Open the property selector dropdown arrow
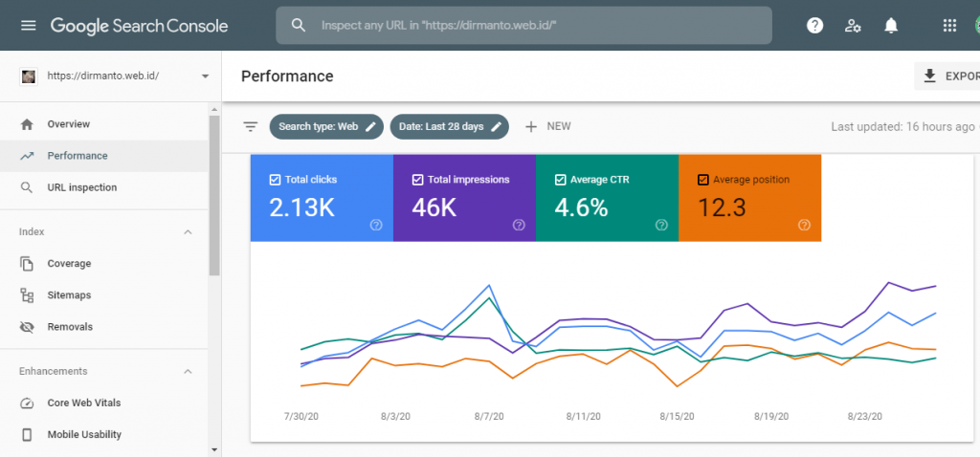The image size is (980, 457). (205, 76)
